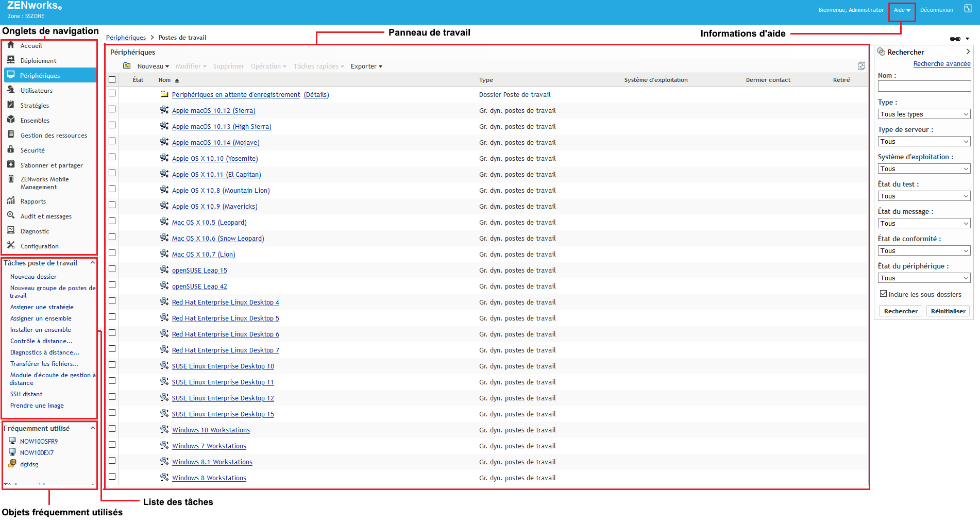980x522 pixels.
Task: Click the link chain icon above Rechercher panel
Action: tap(955, 39)
